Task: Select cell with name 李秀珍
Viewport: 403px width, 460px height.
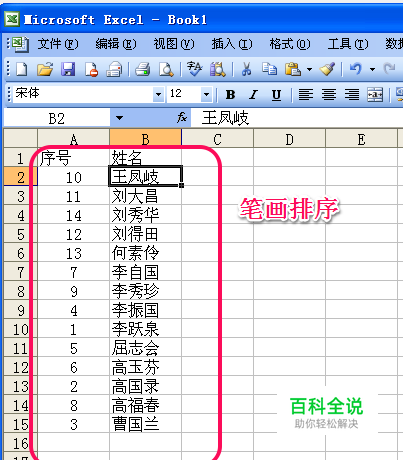Action: (146, 291)
